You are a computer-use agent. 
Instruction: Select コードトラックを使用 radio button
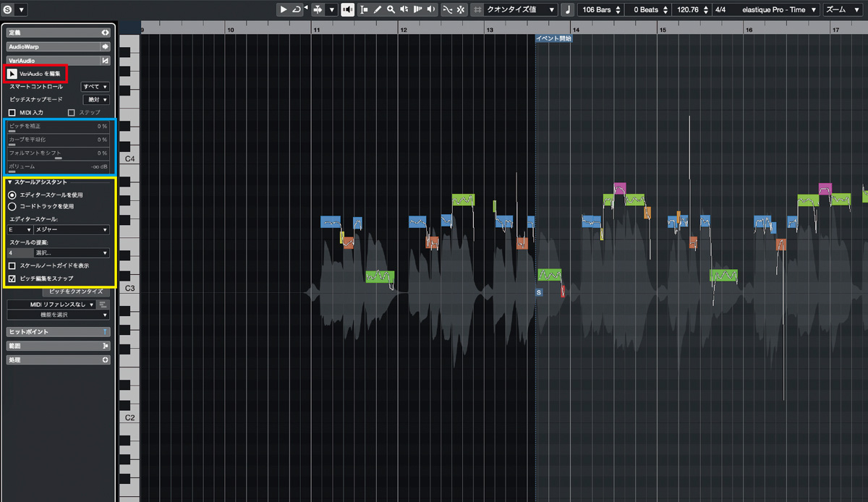pos(12,206)
